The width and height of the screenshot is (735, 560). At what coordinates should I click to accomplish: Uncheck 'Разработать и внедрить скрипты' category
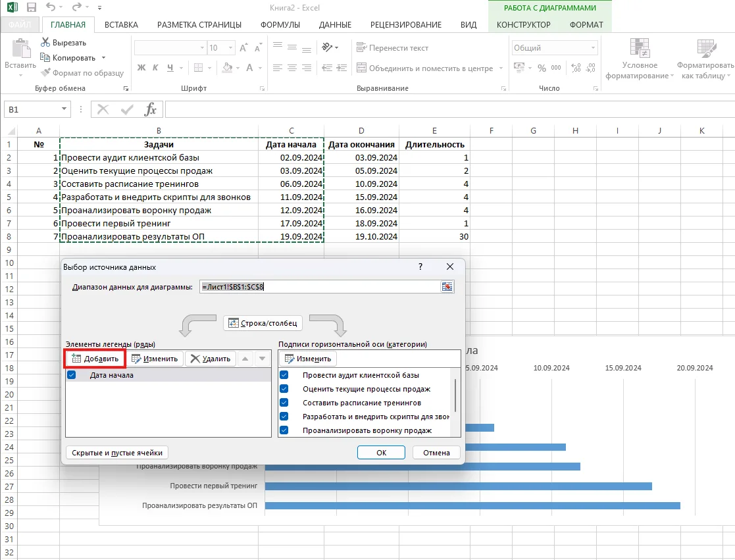click(284, 417)
